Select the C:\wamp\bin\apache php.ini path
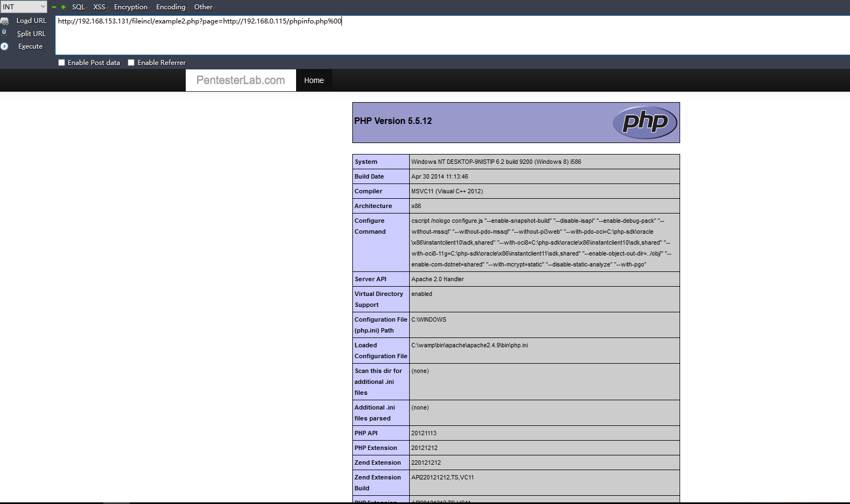This screenshot has height=504, width=850. tap(470, 345)
